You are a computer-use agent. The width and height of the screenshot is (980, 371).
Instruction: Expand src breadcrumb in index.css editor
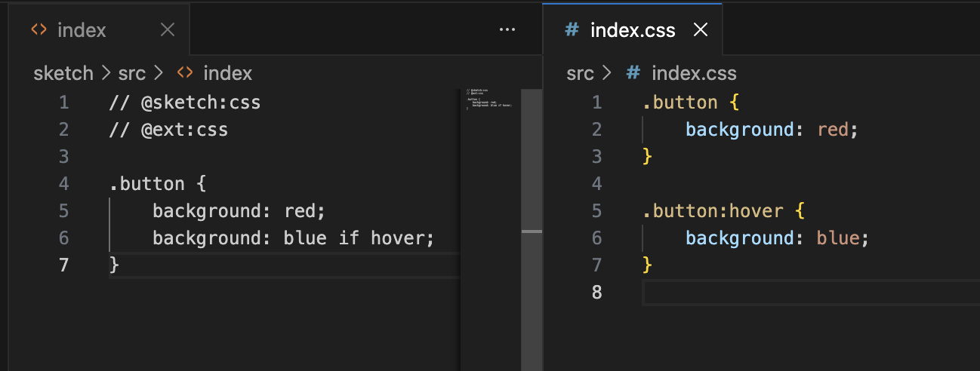pos(580,73)
